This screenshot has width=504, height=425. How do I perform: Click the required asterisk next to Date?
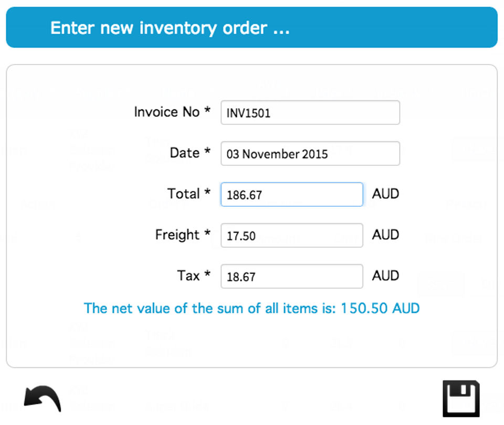click(x=207, y=153)
